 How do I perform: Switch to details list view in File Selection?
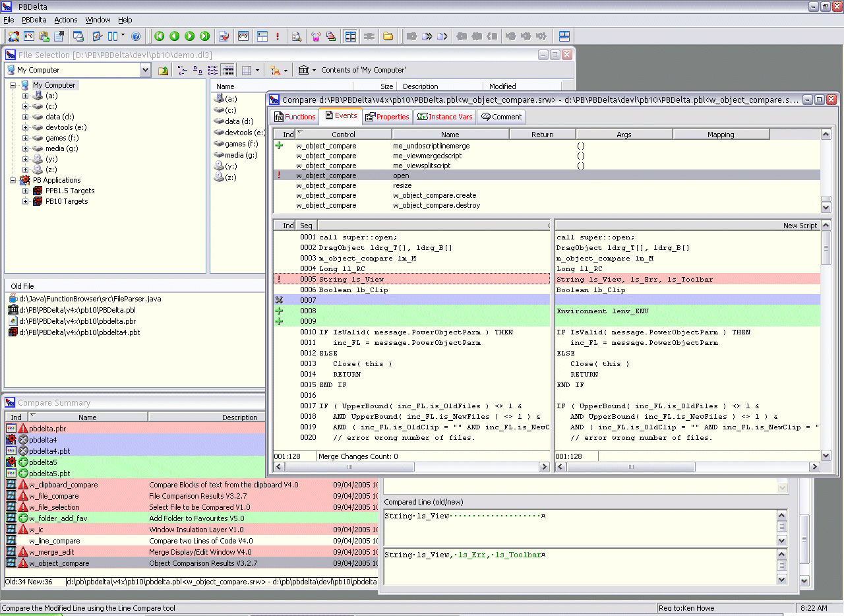(227, 70)
